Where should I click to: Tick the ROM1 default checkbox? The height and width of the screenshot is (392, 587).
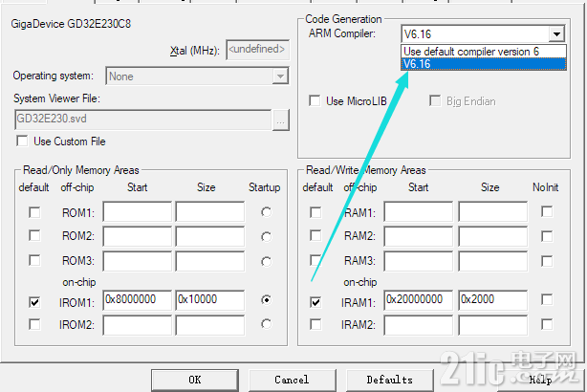point(34,212)
